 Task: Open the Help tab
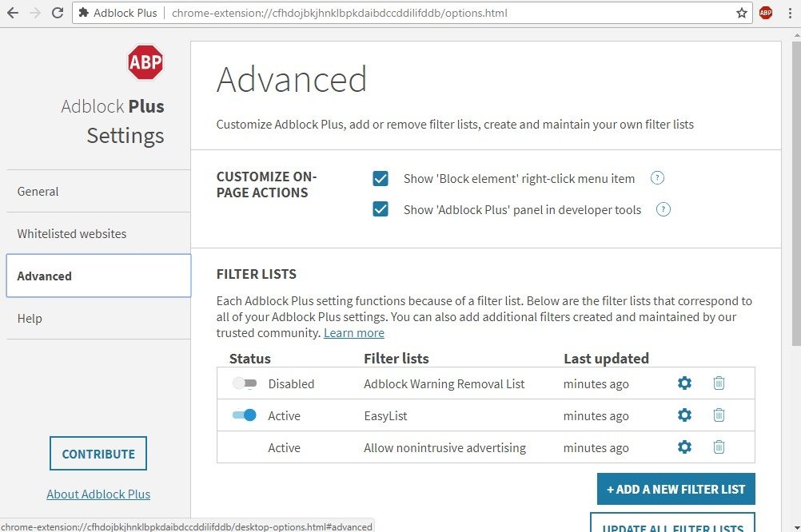[98, 319]
